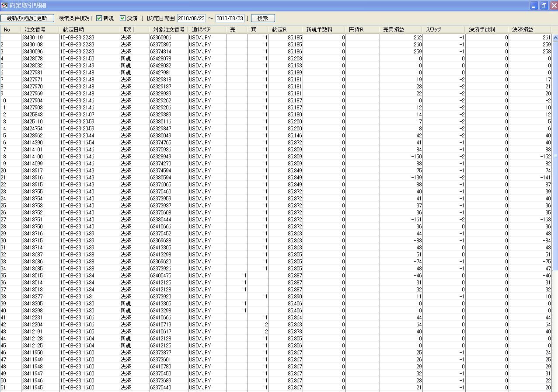
Task: Toggle the 決済 checkbox
Action: (x=123, y=18)
